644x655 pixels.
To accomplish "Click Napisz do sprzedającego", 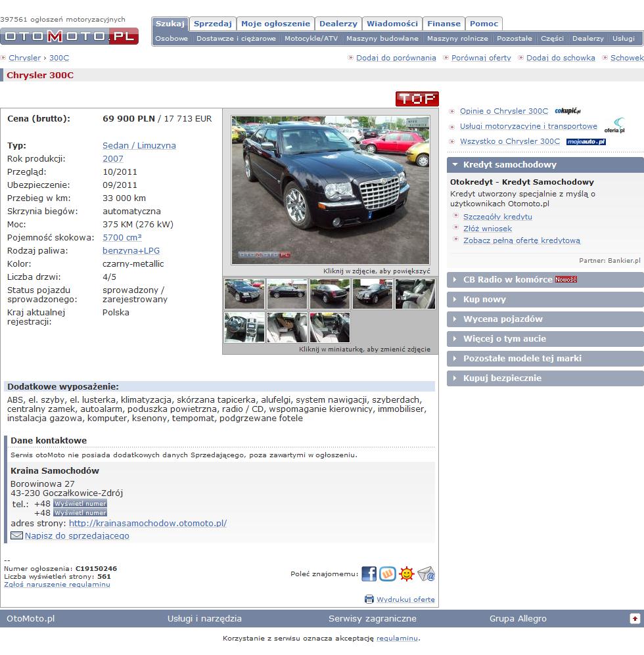I will point(77,535).
